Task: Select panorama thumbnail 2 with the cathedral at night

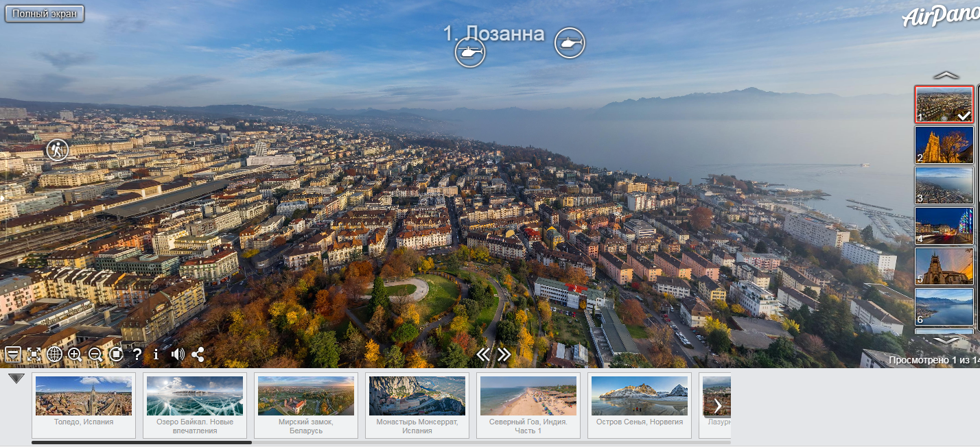Action: point(944,145)
